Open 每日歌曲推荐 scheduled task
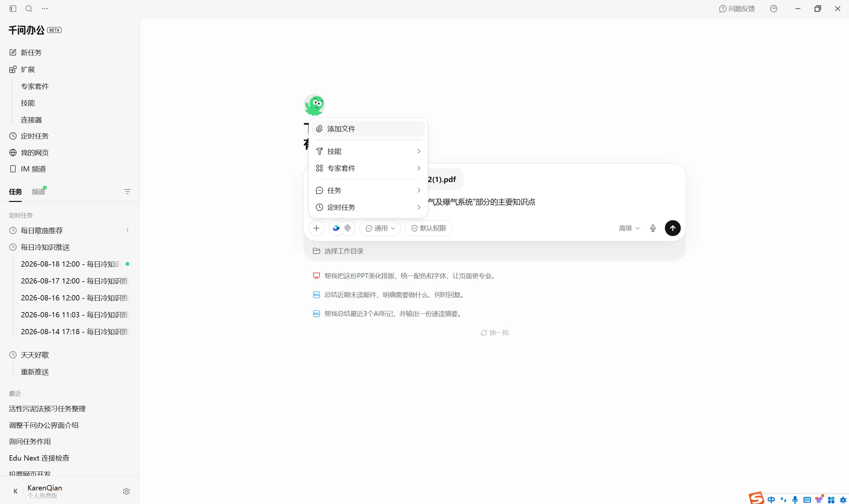The width and height of the screenshot is (849, 504). pyautogui.click(x=70, y=230)
